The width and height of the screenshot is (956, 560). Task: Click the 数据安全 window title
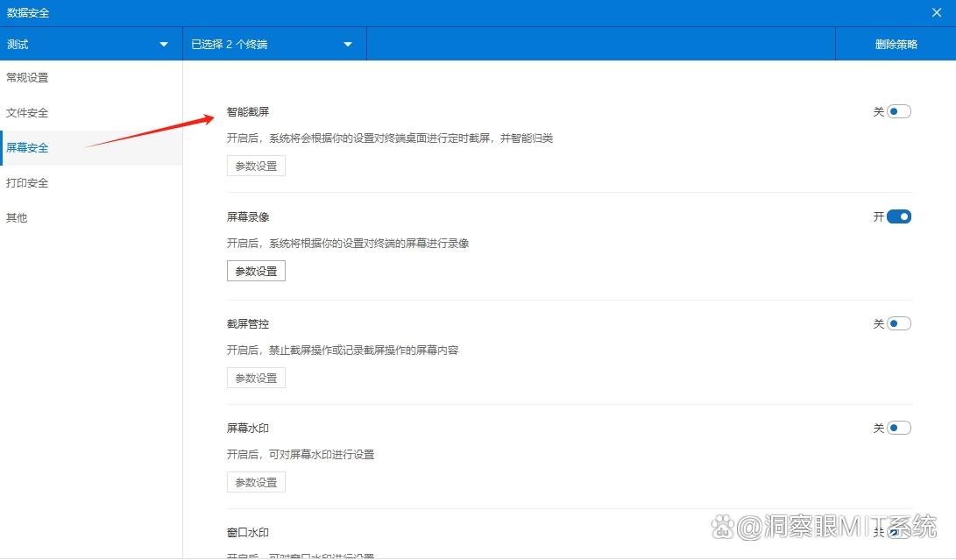pyautogui.click(x=27, y=12)
